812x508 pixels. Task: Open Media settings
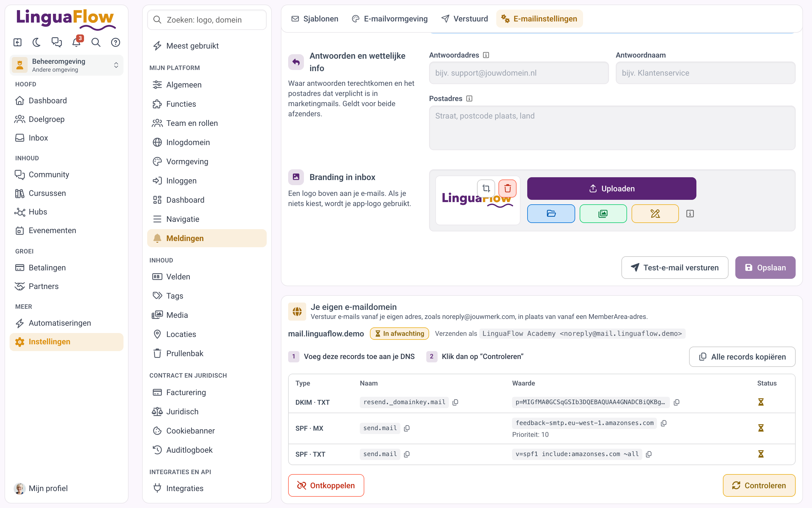(x=207, y=315)
